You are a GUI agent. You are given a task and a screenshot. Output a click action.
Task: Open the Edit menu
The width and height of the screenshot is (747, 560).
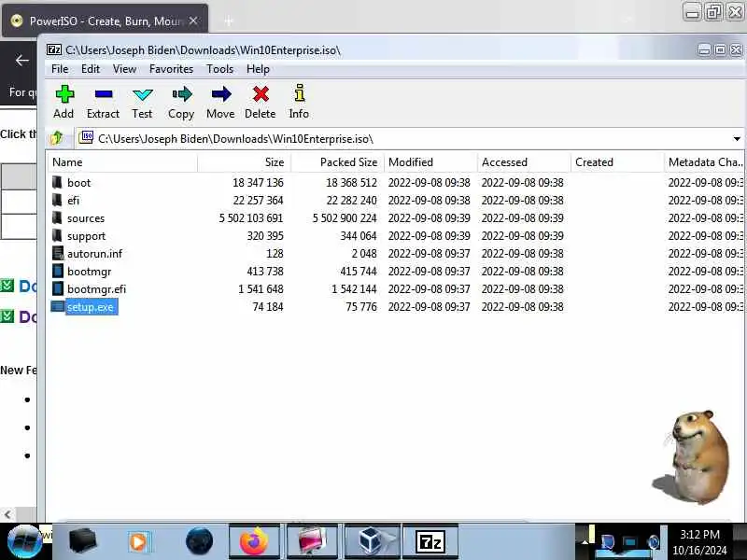pyautogui.click(x=91, y=69)
